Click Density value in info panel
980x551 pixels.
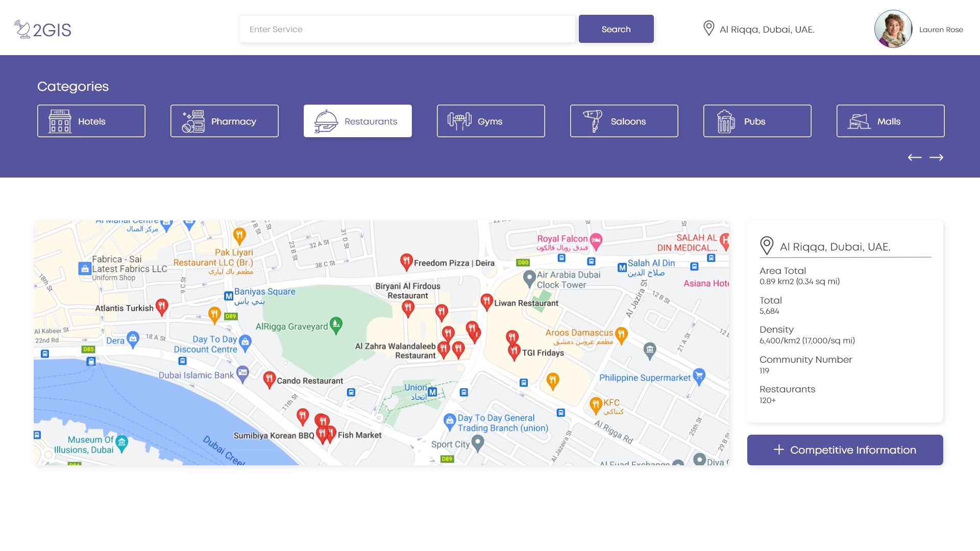pos(807,341)
